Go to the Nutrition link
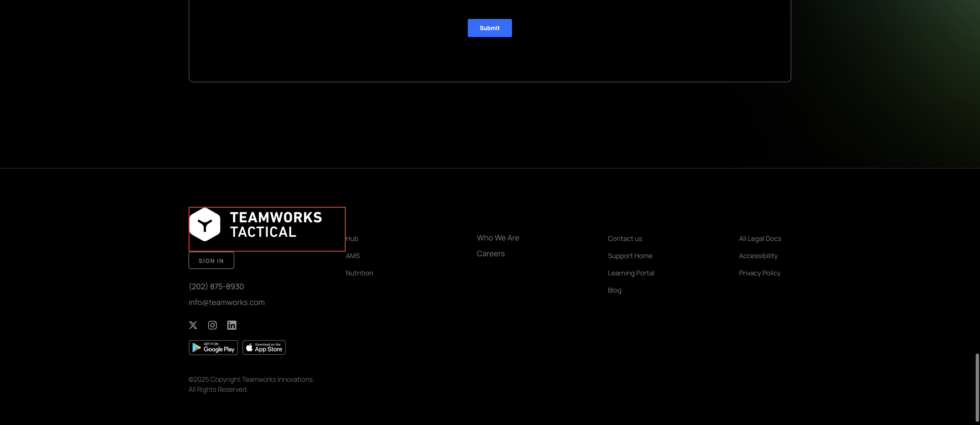The width and height of the screenshot is (980, 425). 359,273
